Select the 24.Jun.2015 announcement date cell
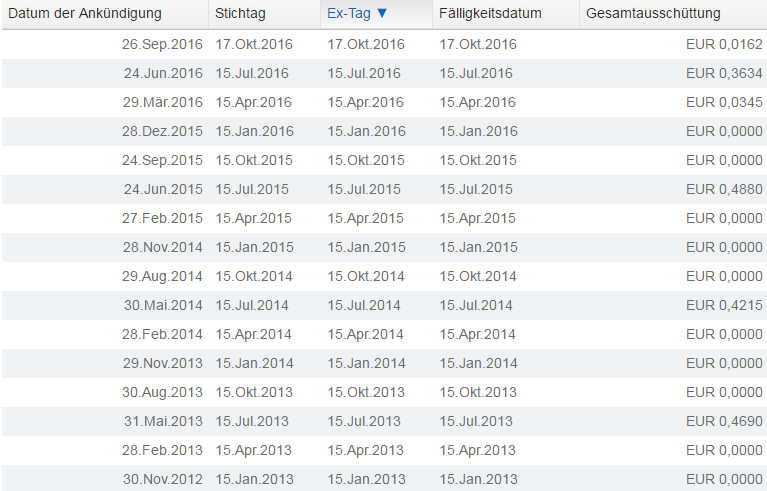 coord(162,189)
